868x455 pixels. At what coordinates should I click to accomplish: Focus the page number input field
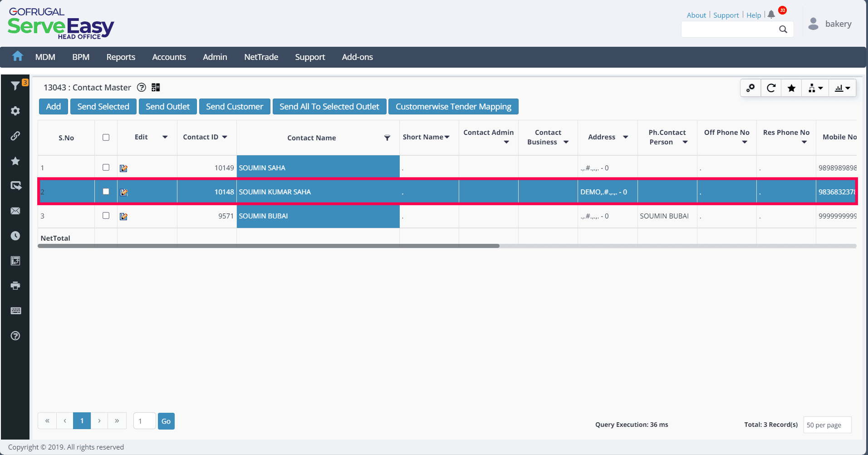[145, 421]
